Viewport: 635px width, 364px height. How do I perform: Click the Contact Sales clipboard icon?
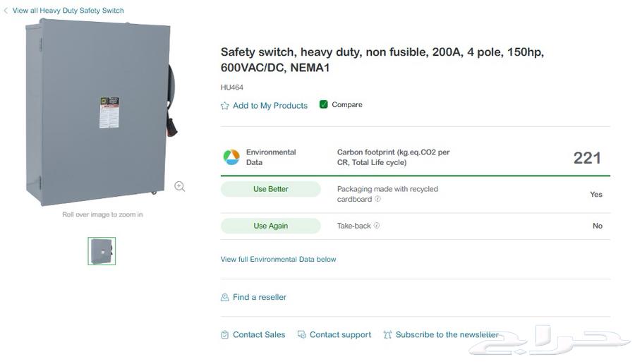(x=225, y=335)
